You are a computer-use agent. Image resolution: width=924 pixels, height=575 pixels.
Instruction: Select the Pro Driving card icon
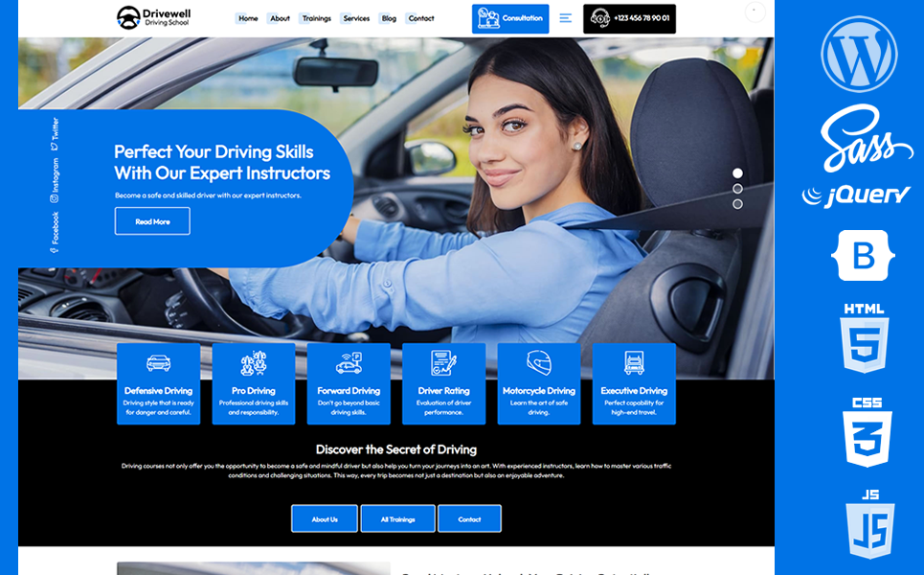pyautogui.click(x=254, y=363)
